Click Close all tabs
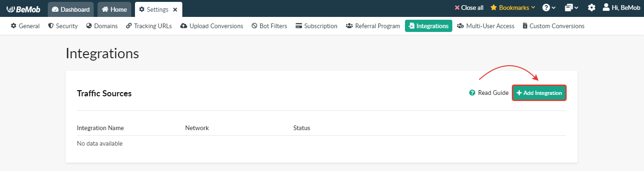Viewport: 644px width, 171px height. click(x=469, y=8)
